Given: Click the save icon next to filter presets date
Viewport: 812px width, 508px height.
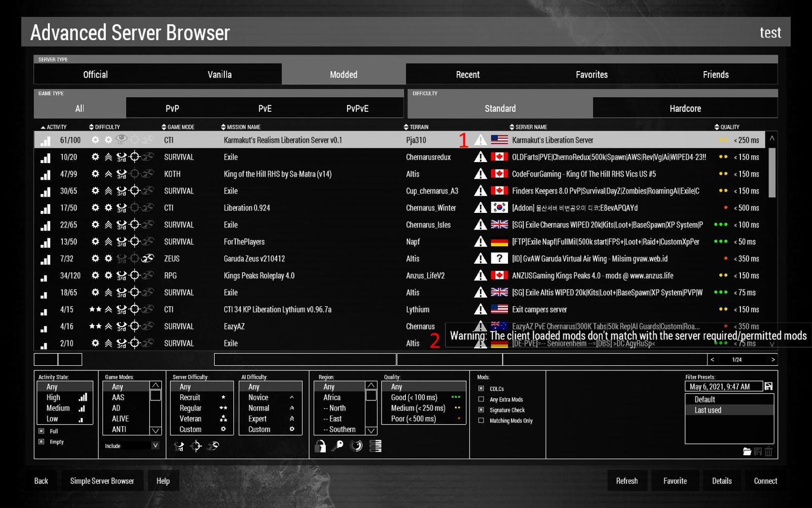Looking at the screenshot, I should tap(768, 386).
